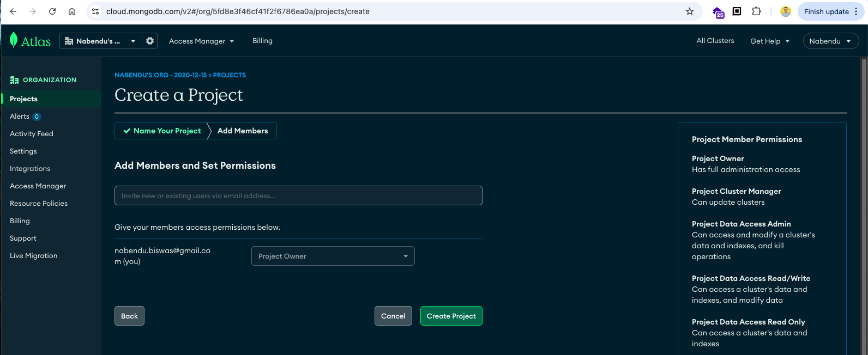Click Projects breadcrumb link

tap(230, 75)
